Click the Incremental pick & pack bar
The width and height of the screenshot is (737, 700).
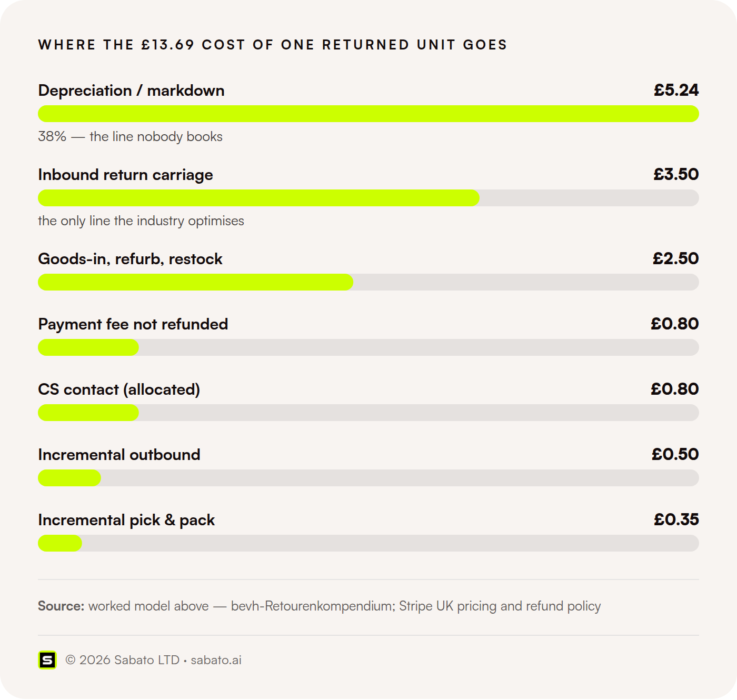[368, 543]
